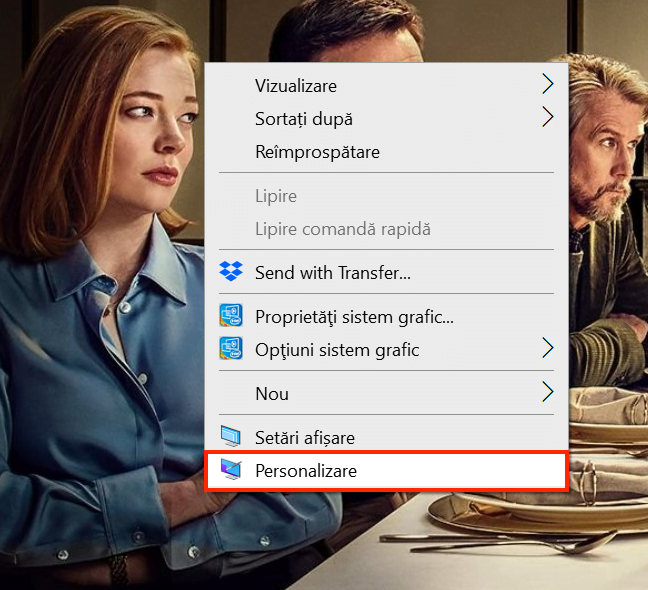648x590 pixels.
Task: Choose the Nou menu entry
Action: tap(272, 394)
